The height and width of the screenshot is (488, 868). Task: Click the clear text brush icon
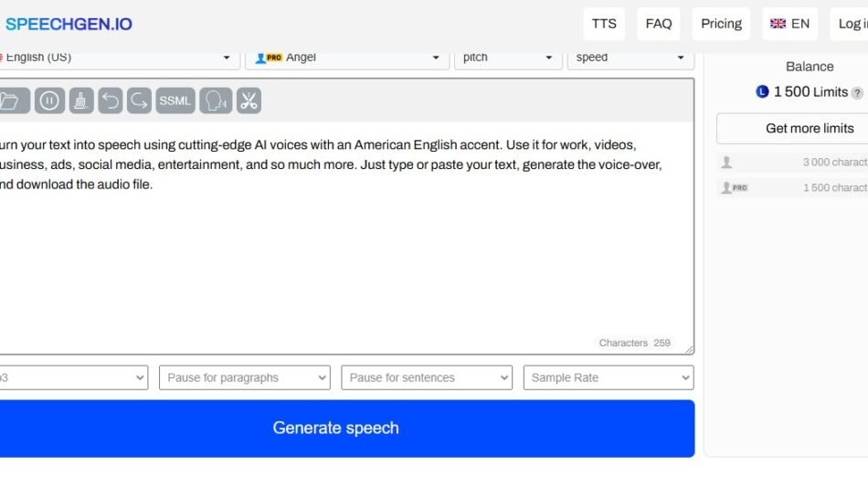click(81, 101)
